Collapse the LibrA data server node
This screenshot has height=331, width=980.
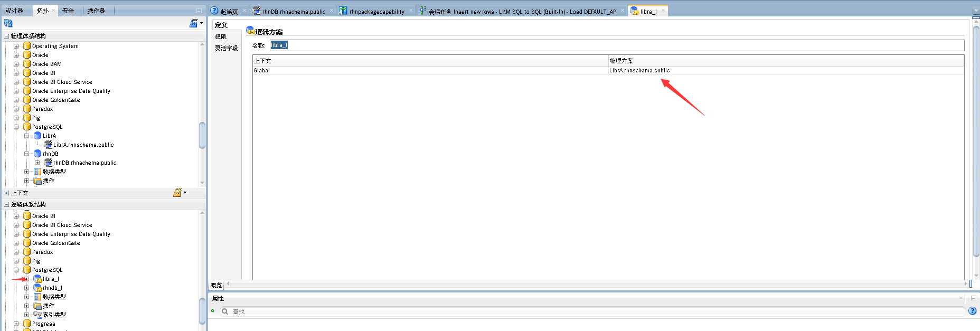(x=26, y=136)
